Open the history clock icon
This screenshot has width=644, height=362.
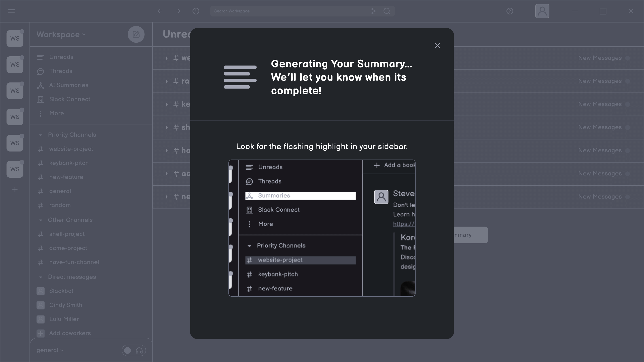tap(196, 11)
